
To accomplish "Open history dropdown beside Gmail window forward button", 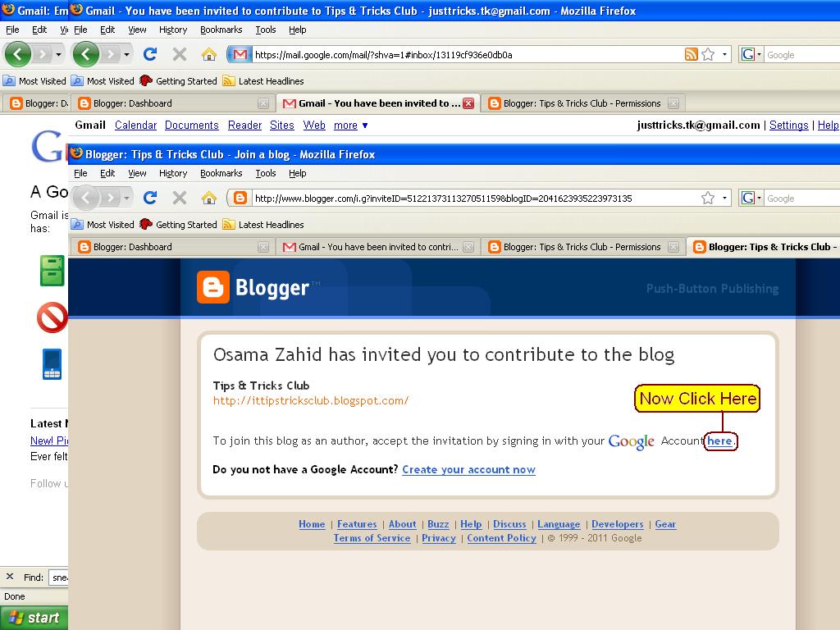I will tap(126, 54).
